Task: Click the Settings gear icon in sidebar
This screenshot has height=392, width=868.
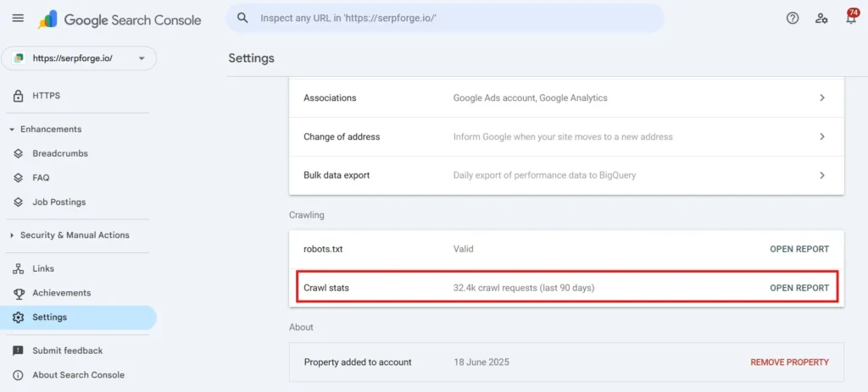Action: (19, 317)
